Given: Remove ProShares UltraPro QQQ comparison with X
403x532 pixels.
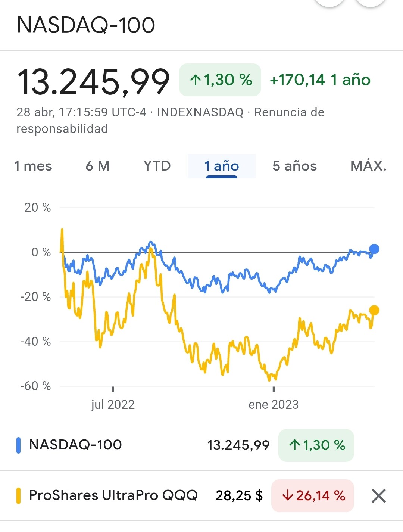Looking at the screenshot, I should [378, 496].
